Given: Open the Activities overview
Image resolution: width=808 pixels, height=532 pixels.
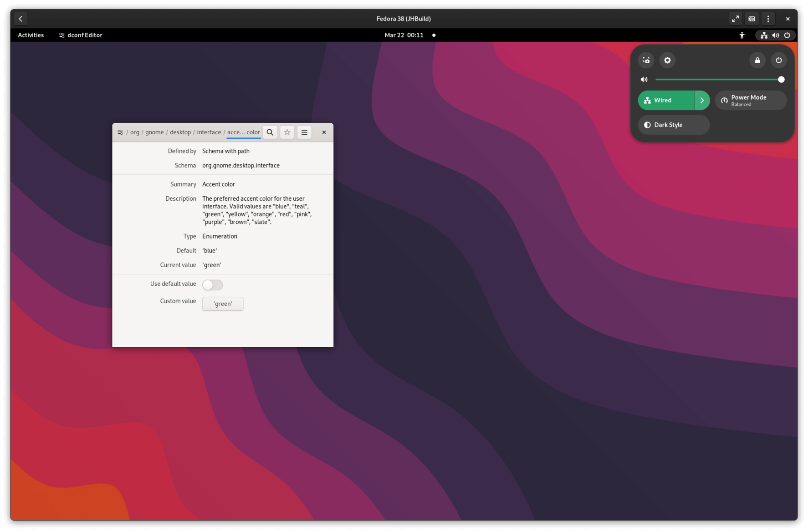Looking at the screenshot, I should 31,35.
